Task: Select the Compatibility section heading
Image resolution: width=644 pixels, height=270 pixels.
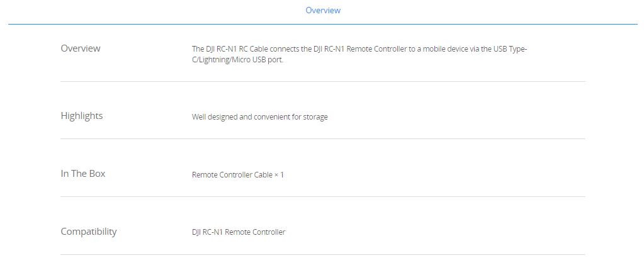Action: pos(89,232)
